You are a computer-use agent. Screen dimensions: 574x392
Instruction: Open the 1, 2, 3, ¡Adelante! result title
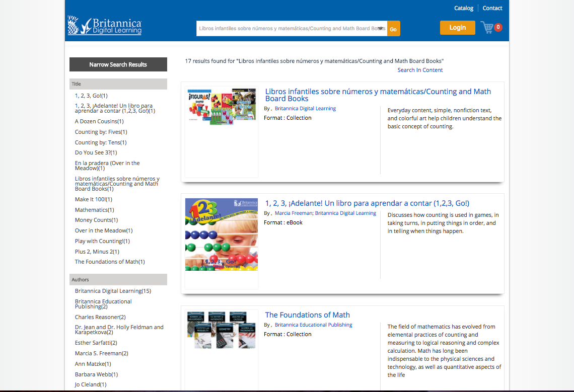(367, 203)
